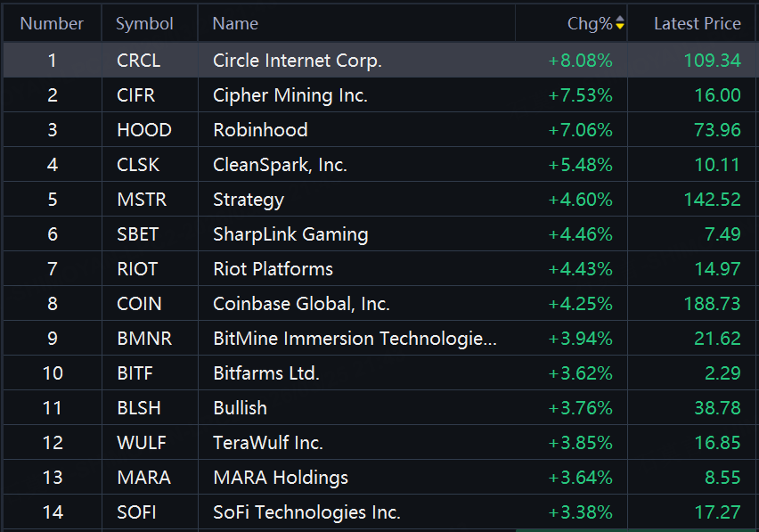Viewport: 759px width, 532px height.
Task: Select the SoFi Technologies Inc. row
Action: coord(306,512)
